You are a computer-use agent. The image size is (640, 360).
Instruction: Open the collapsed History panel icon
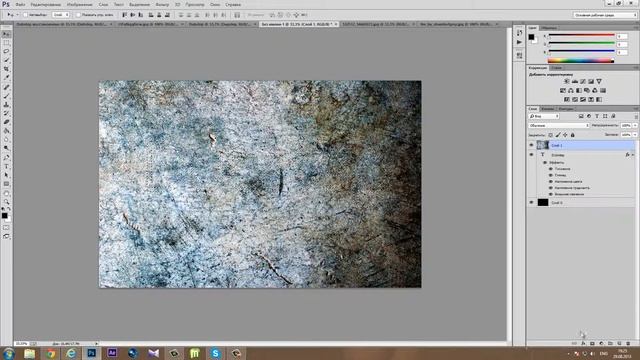pos(519,33)
